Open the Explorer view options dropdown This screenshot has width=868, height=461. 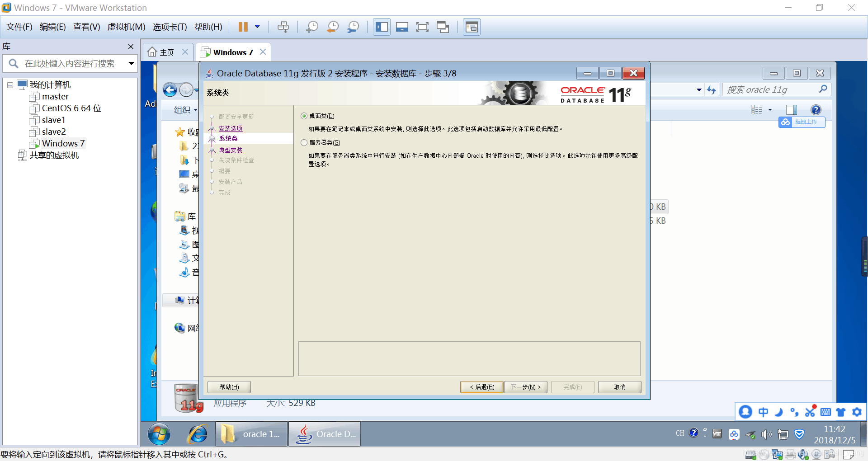[x=770, y=110]
